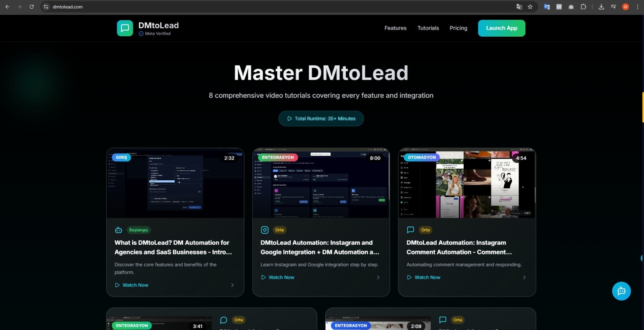Open the 2:09 ENTEGRASYON video thumbnail
Image resolution: width=644 pixels, height=330 pixels.
pyautogui.click(x=378, y=323)
